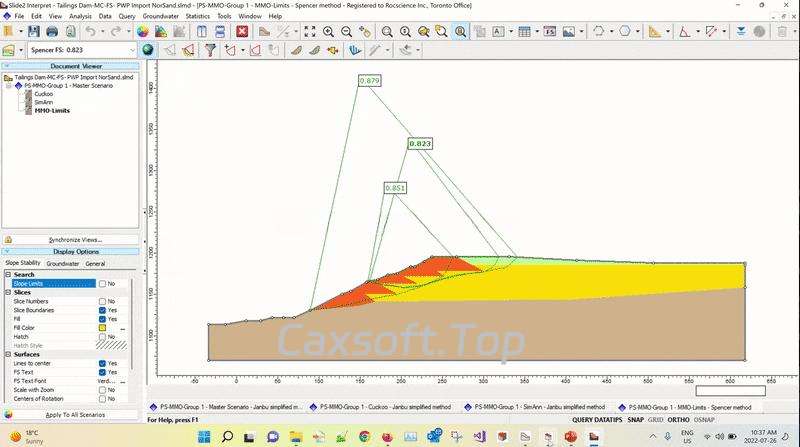Viewport: 800px width, 447px height.
Task: Collapse the Slices section in Display Options
Action: [x=8, y=292]
